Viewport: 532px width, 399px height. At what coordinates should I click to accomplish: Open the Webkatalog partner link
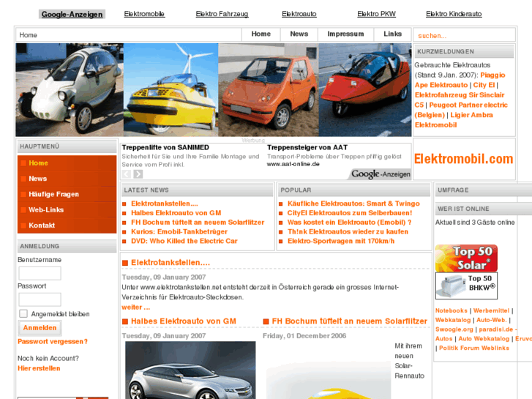pyautogui.click(x=453, y=320)
